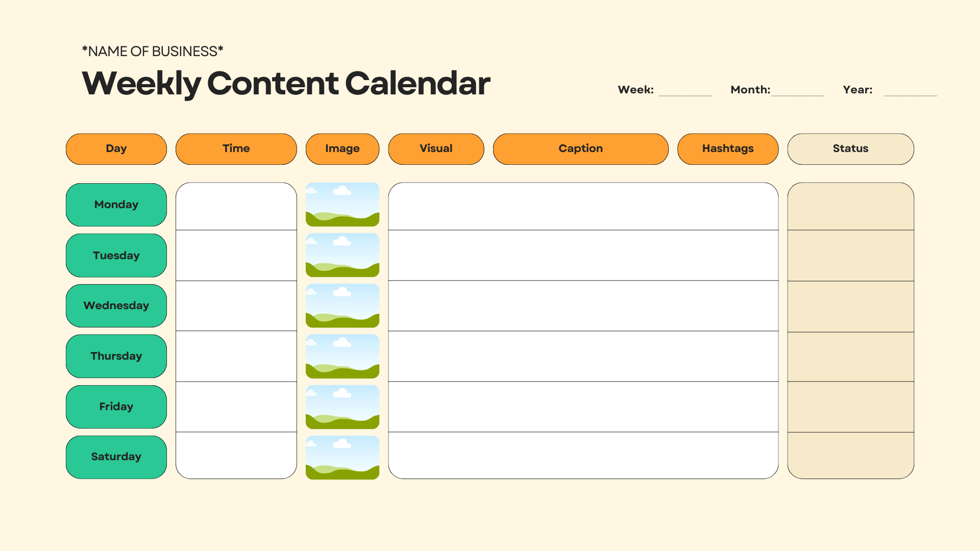Select the Wednesday day label
This screenshot has height=551, width=980.
point(116,306)
